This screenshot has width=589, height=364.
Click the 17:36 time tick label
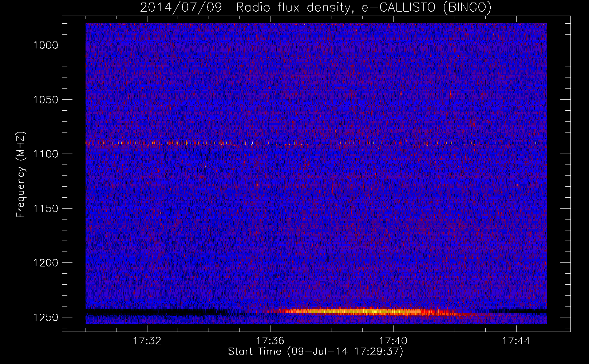click(x=270, y=341)
